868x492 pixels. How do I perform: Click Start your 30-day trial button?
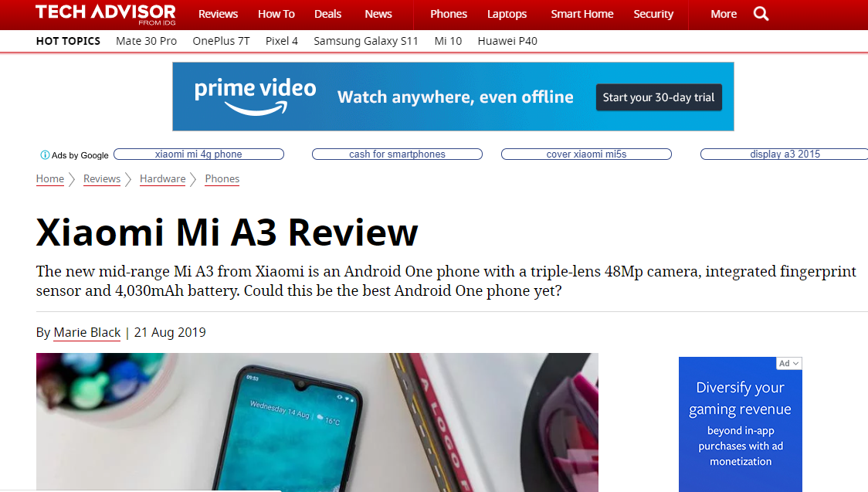pos(659,97)
